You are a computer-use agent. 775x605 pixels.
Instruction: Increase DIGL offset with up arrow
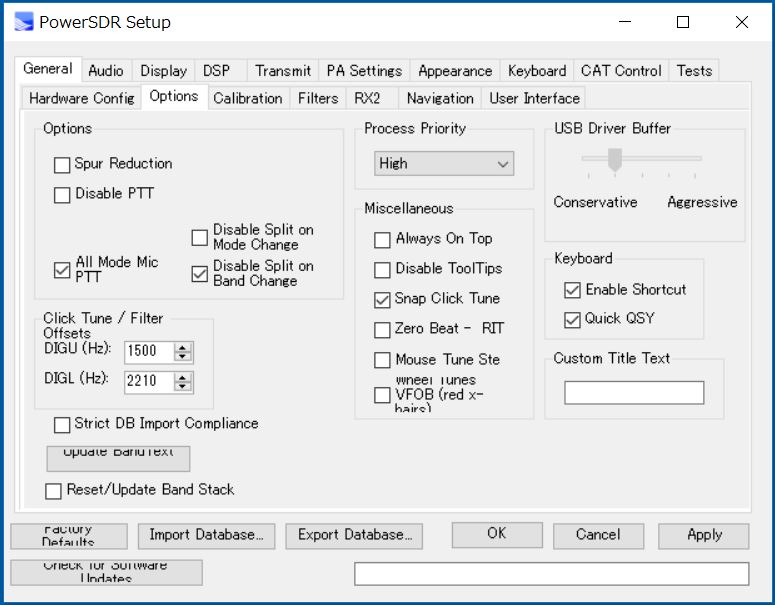coord(183,378)
